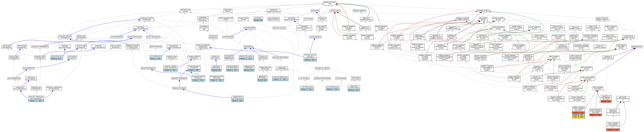Click the 'cellular process' node
The width and height of the screenshot is (644, 132).
point(335,11)
